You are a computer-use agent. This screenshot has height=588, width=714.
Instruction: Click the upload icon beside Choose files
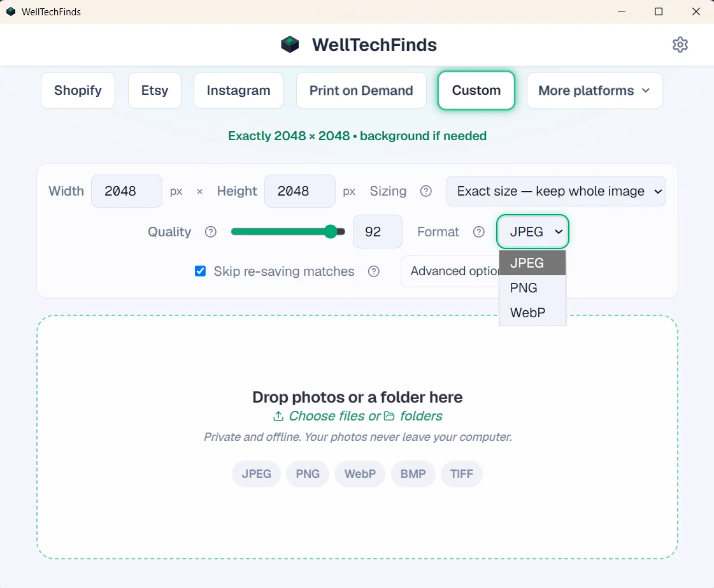(x=278, y=416)
